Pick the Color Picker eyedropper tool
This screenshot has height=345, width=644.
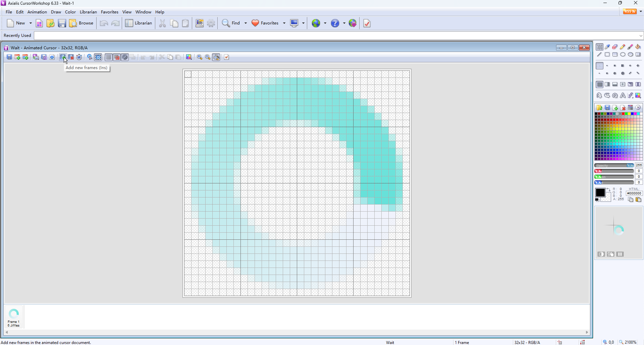[607, 47]
